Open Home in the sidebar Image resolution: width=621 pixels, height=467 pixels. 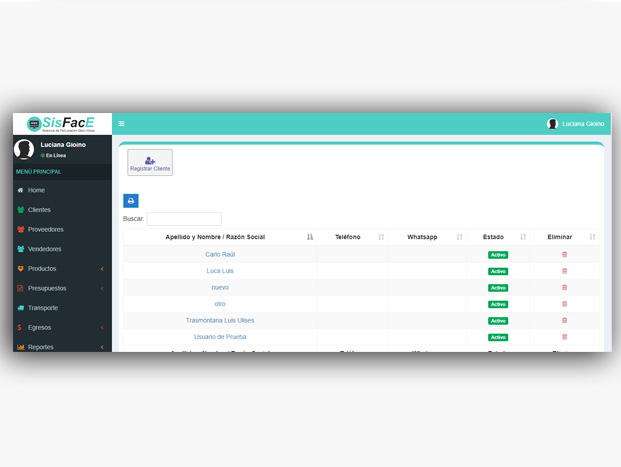click(36, 190)
